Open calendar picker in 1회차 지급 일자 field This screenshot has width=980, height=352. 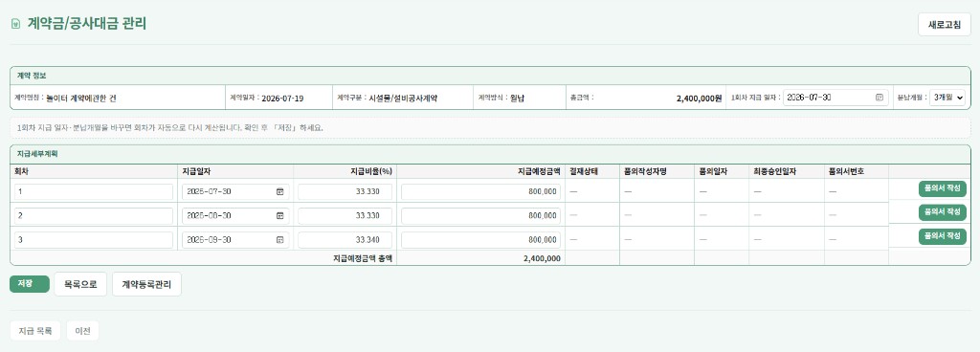[880, 98]
